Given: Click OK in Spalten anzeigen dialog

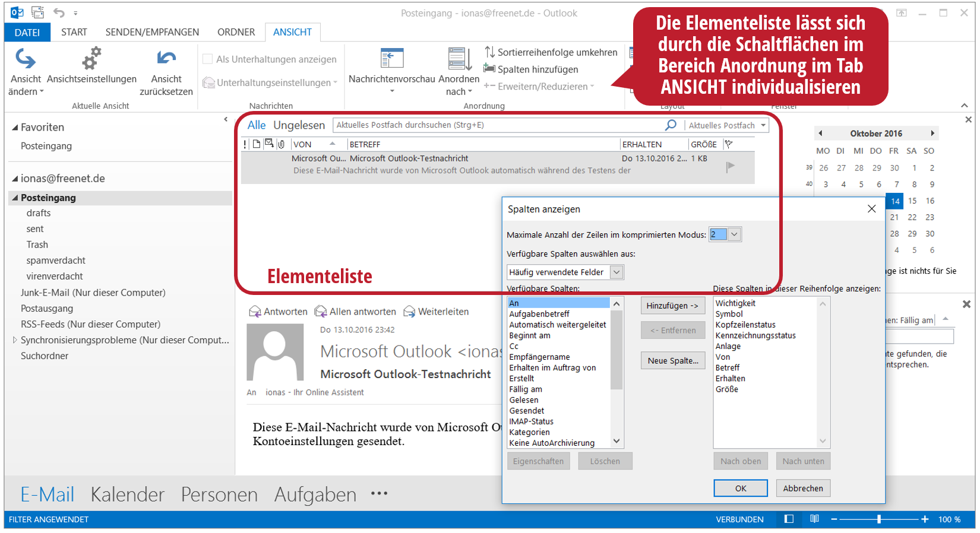Looking at the screenshot, I should [741, 488].
